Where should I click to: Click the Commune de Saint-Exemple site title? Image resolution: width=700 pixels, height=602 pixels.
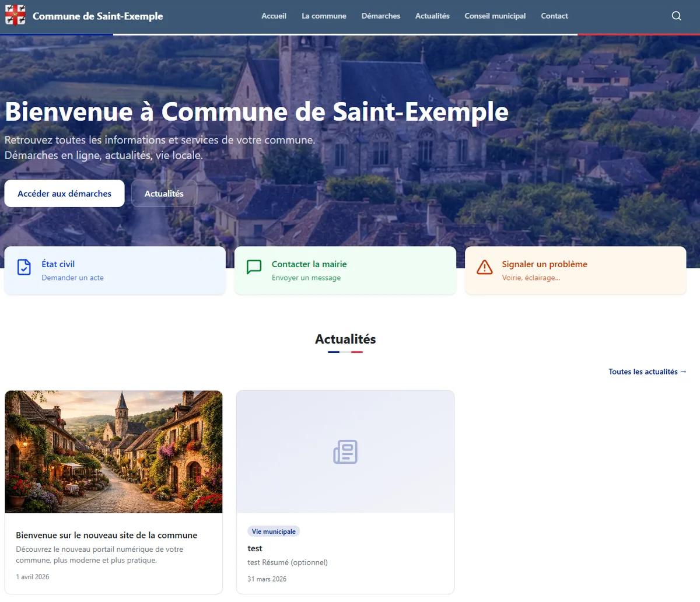[97, 16]
